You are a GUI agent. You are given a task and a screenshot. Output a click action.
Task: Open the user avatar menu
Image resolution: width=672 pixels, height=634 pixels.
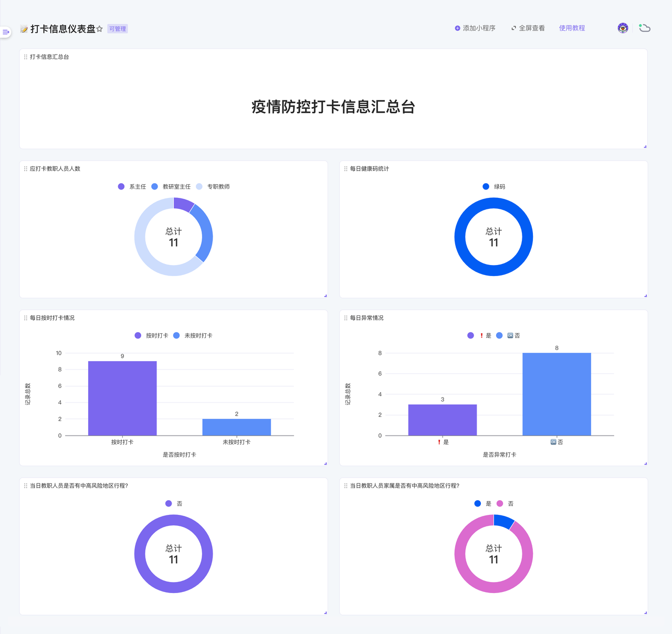pos(623,28)
